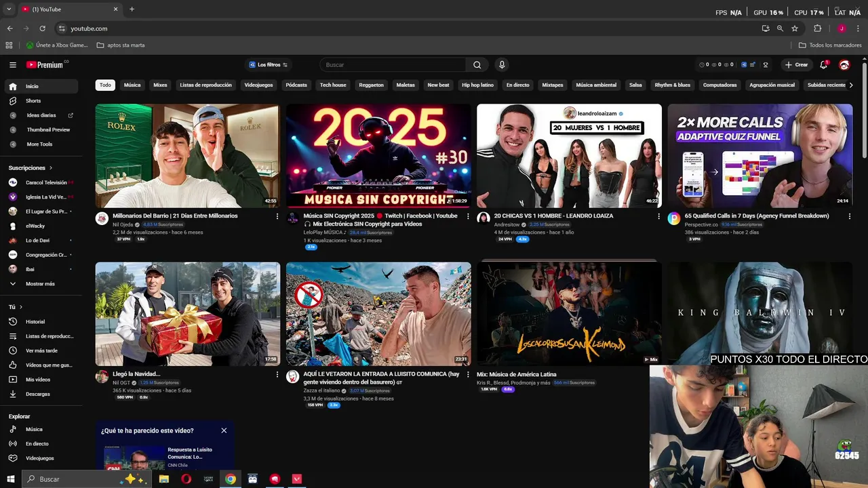
Task: Go to YouTube Premium home logo
Action: [x=46, y=65]
